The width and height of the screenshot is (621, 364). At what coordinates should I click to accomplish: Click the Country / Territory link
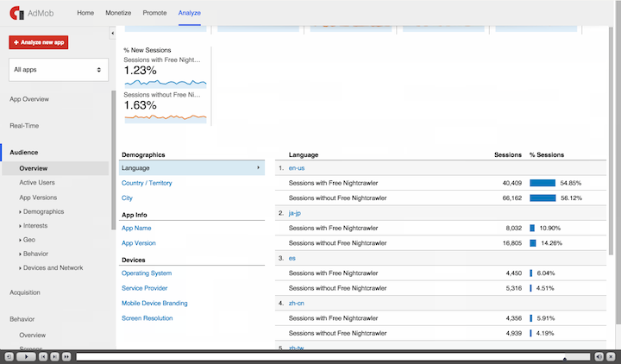[x=147, y=183]
